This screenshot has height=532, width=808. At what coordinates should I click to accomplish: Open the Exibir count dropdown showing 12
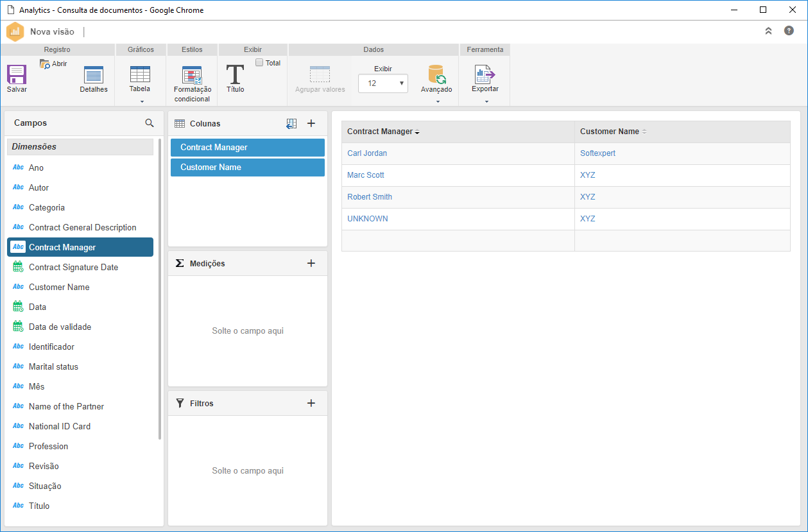383,83
